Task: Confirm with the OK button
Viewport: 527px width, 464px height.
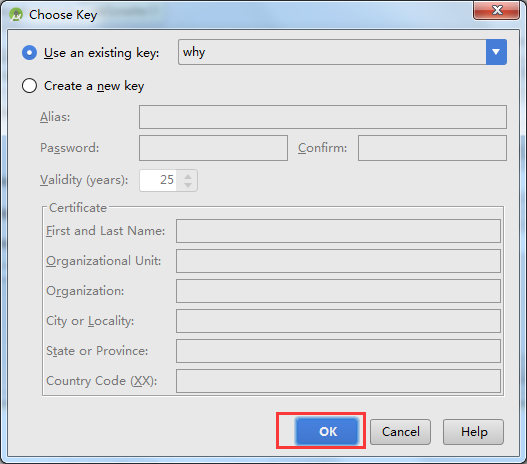Action: point(327,431)
